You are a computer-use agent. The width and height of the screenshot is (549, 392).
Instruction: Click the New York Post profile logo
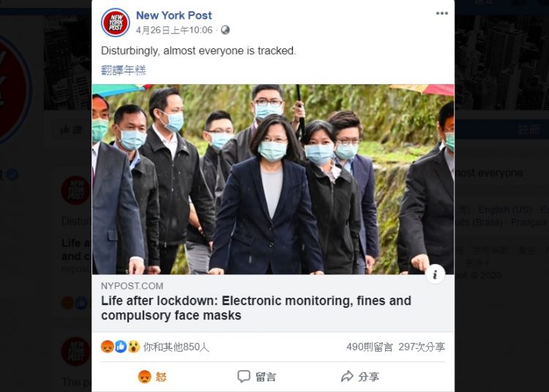116,23
